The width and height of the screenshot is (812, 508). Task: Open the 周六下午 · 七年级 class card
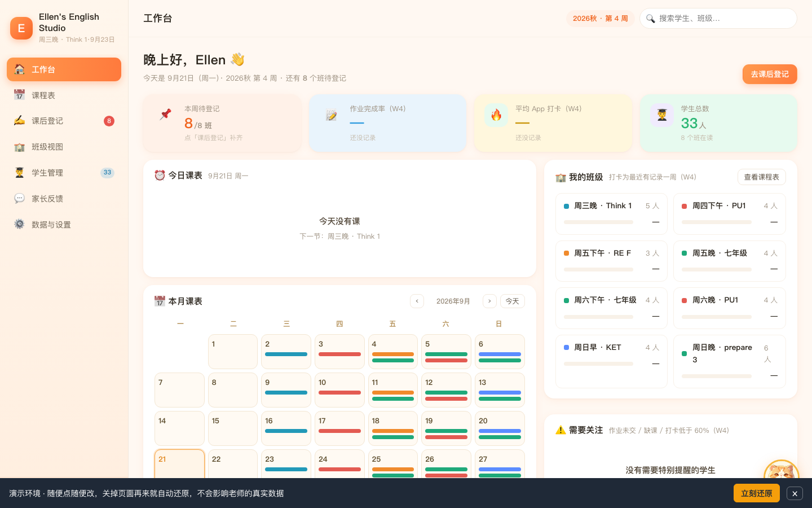[x=611, y=308]
